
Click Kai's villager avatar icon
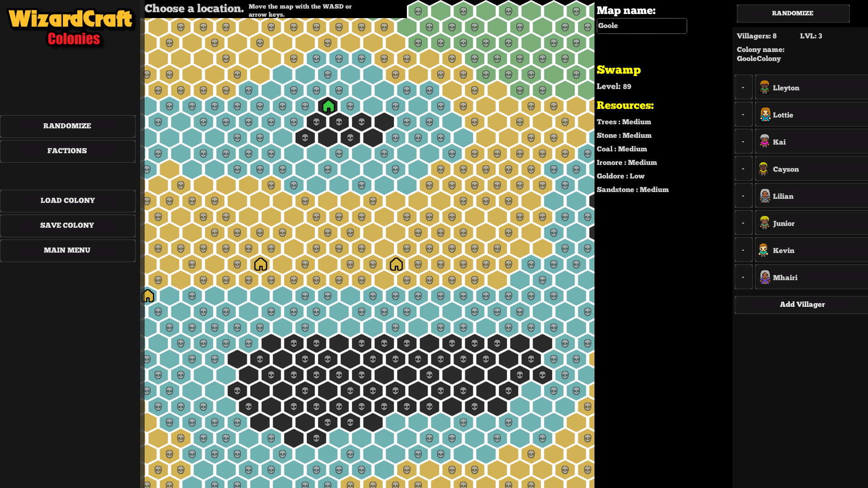(764, 141)
